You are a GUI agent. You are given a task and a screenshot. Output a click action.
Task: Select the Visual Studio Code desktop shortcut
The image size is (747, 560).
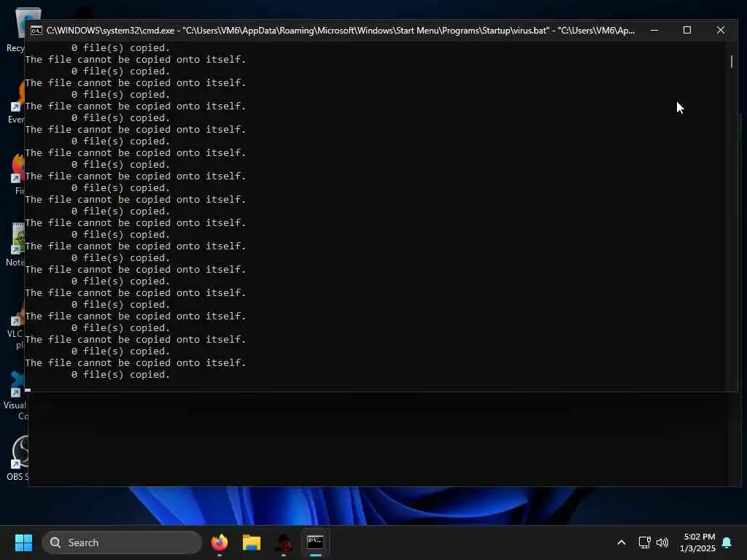tap(15, 395)
